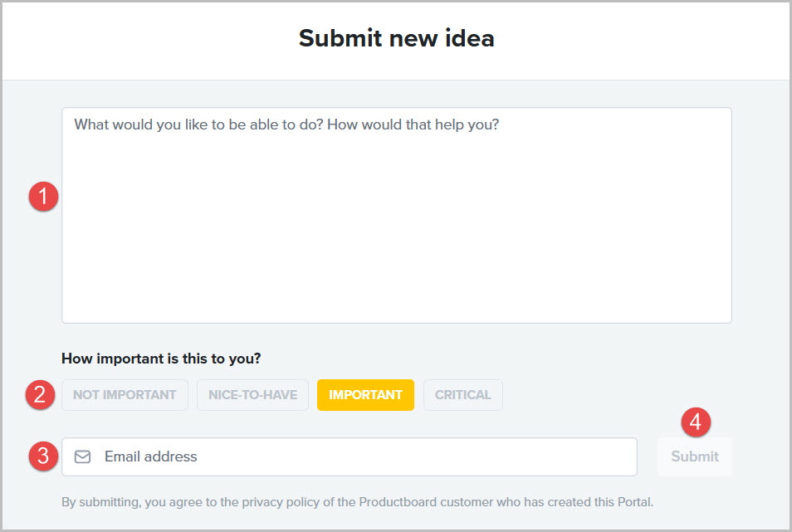Choose NICE-TO-HAVE importance level
792x532 pixels.
point(252,395)
